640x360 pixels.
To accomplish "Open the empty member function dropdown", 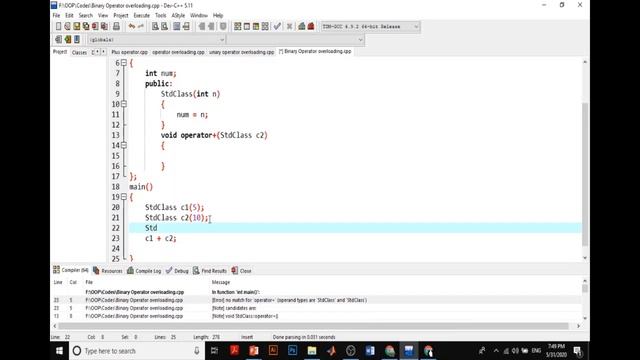I will [360, 40].
